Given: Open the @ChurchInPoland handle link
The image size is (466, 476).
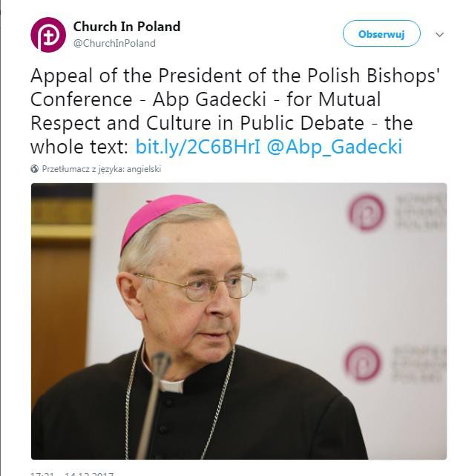Looking at the screenshot, I should tap(114, 43).
